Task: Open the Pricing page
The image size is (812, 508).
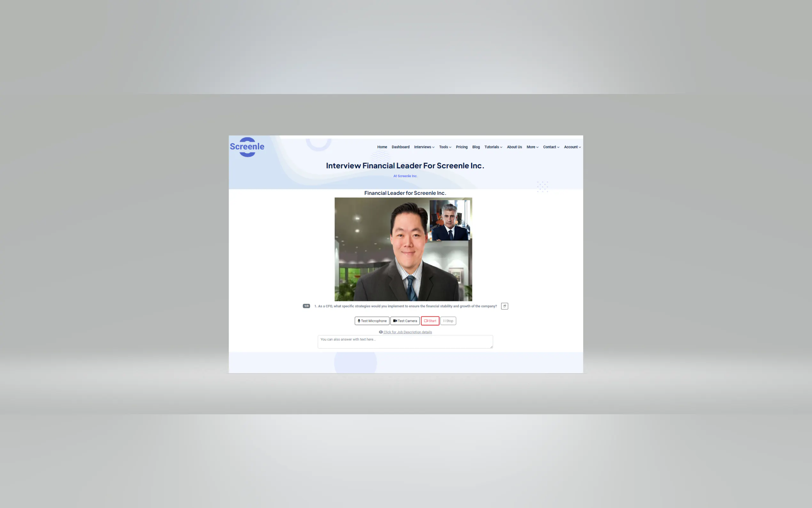Action: 462,147
